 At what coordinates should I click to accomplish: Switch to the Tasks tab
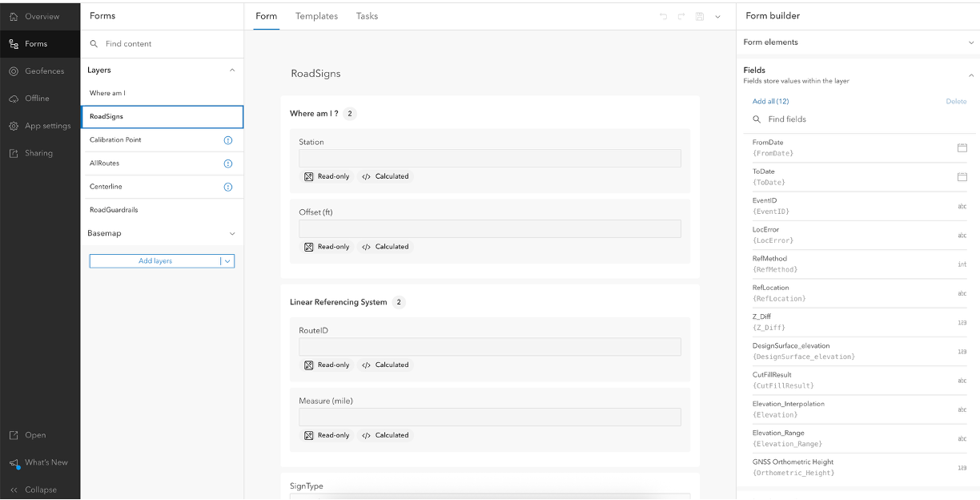click(367, 15)
